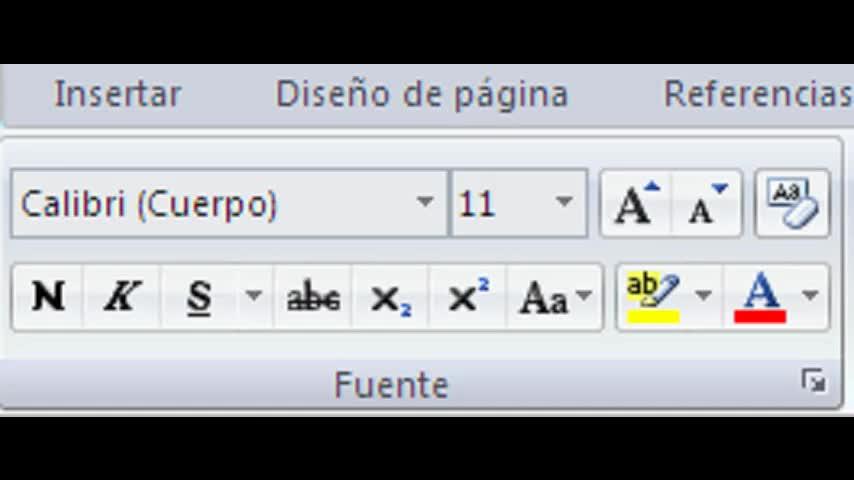Toggle bold formatting (N button)
The image size is (854, 480).
pyautogui.click(x=48, y=297)
